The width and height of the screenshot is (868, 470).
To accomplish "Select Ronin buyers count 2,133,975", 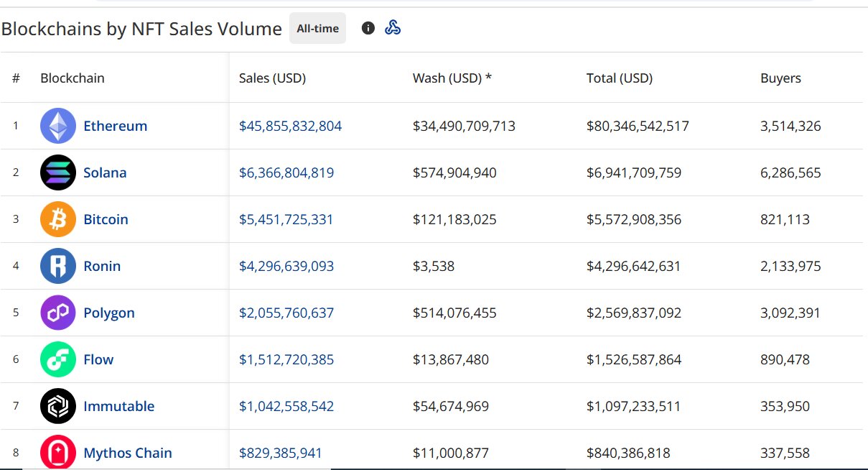I will tap(790, 266).
